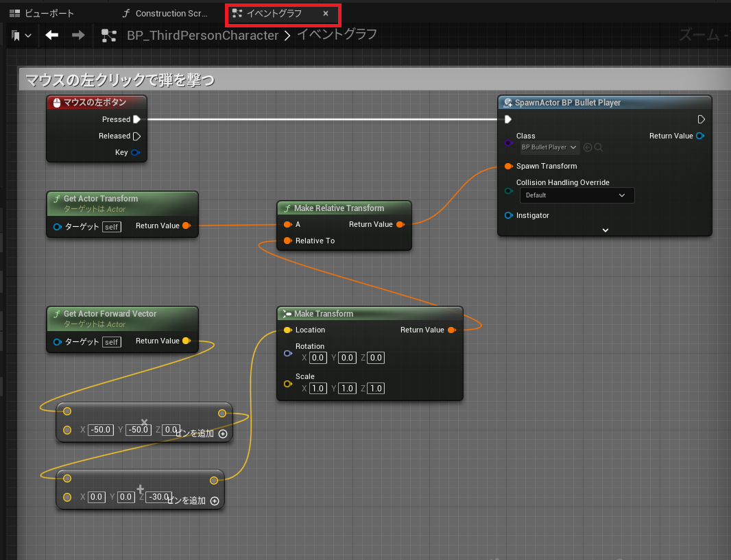This screenshot has width=731, height=560.
Task: Select Get Actor Forward Vector node title
Action: click(110, 313)
